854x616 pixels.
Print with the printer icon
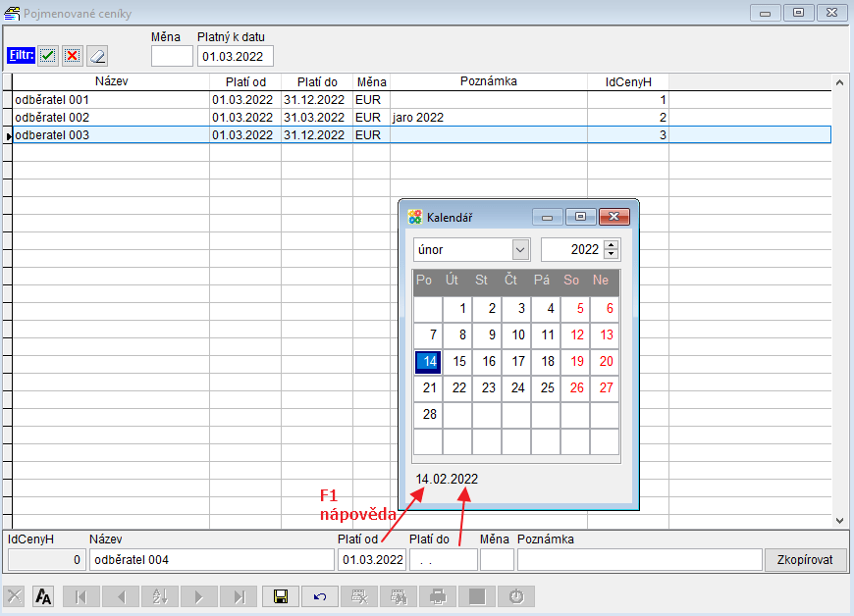pos(438,596)
